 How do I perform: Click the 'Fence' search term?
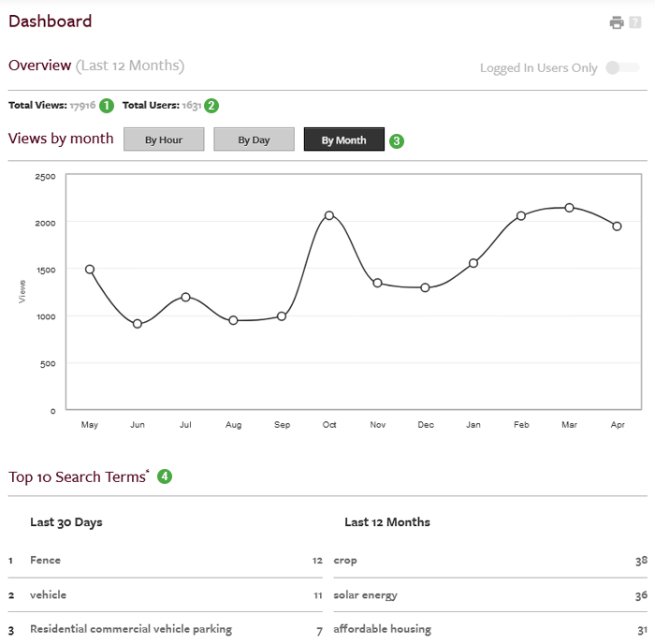click(x=45, y=560)
